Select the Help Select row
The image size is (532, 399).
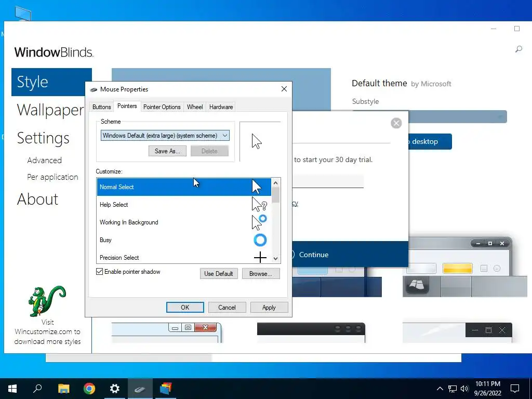click(x=184, y=205)
